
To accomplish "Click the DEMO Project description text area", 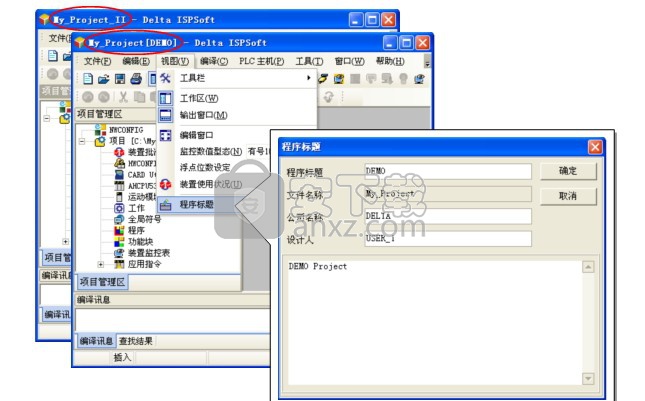I will click(x=434, y=322).
